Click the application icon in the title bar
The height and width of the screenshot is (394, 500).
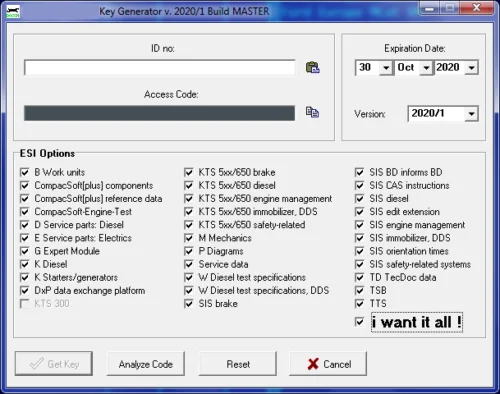(x=13, y=11)
